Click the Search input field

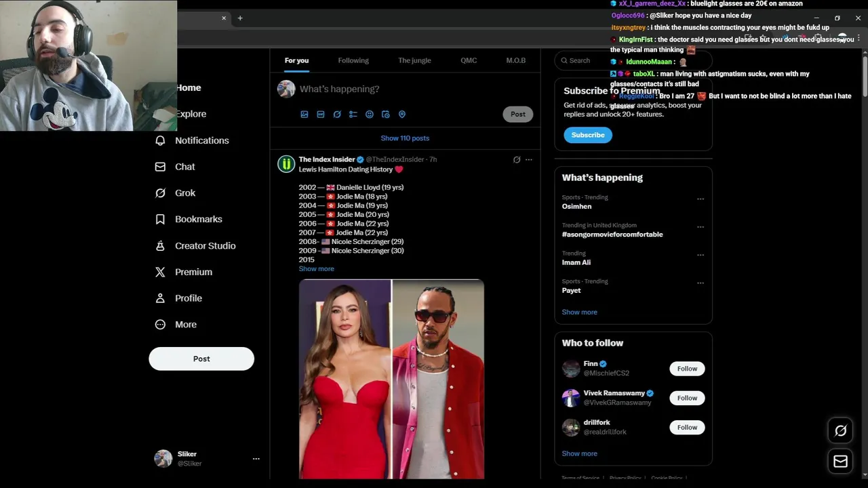tap(633, 60)
